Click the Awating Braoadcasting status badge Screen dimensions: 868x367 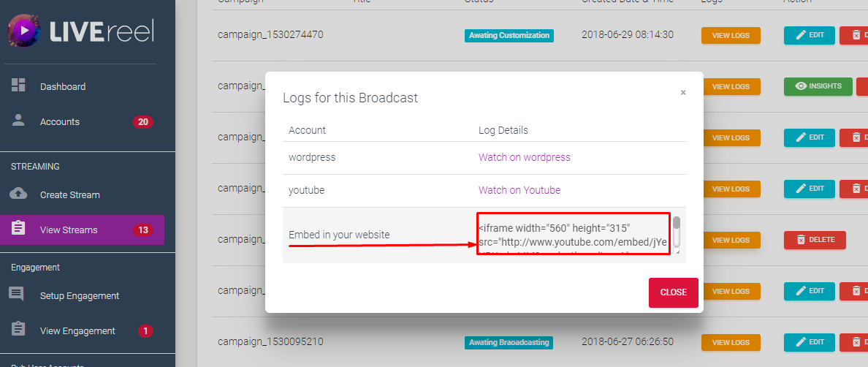(x=509, y=342)
